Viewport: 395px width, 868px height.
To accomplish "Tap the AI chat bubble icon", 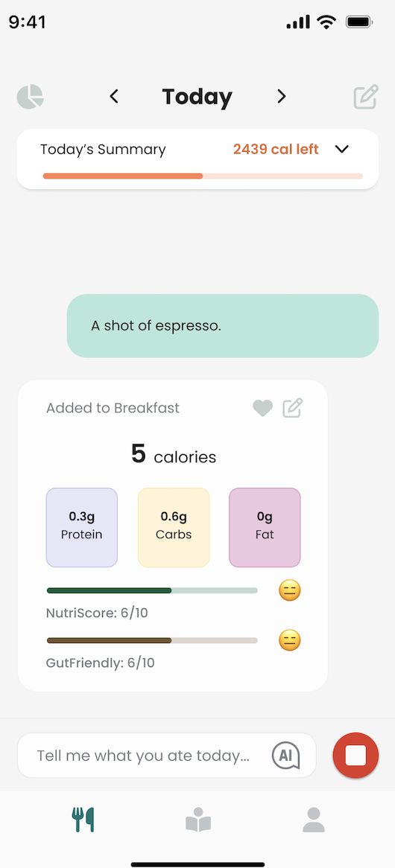I will click(x=286, y=756).
